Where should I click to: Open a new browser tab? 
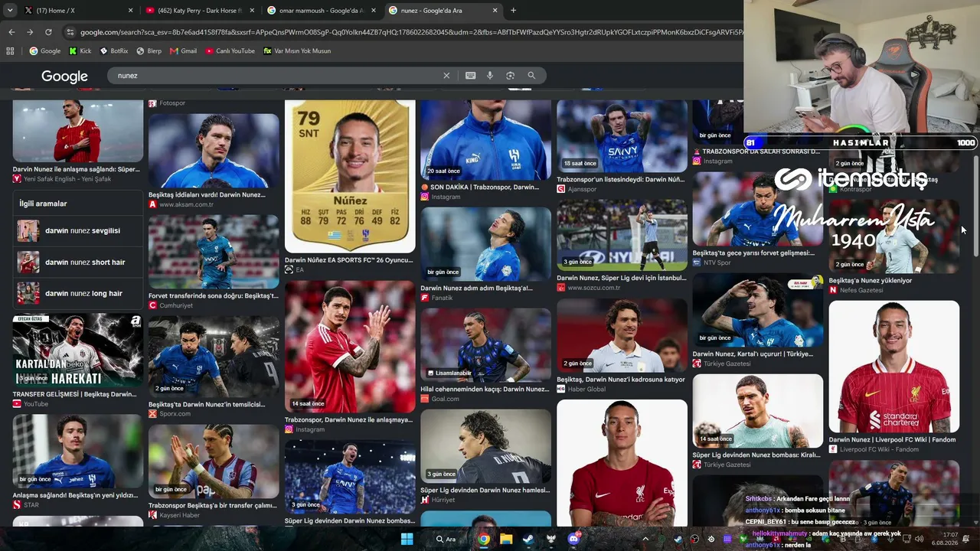pos(513,11)
